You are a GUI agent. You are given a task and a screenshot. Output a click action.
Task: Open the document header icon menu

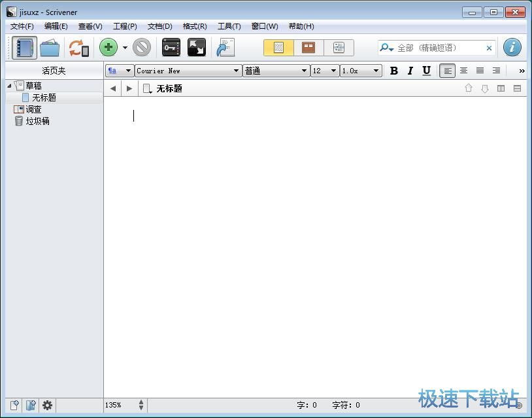point(147,88)
